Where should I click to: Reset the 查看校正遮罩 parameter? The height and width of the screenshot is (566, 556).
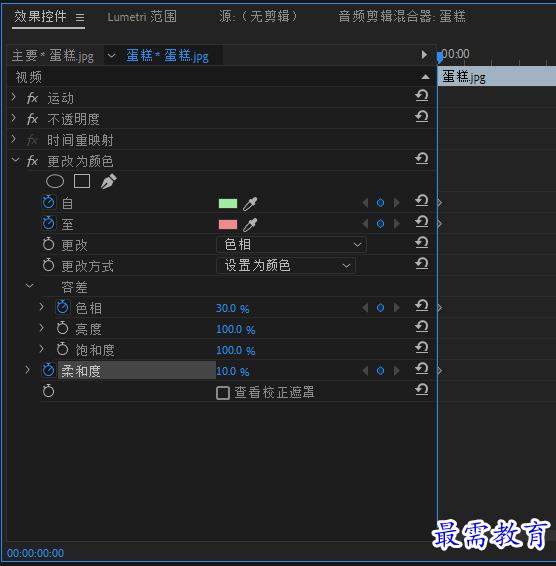tap(421, 390)
